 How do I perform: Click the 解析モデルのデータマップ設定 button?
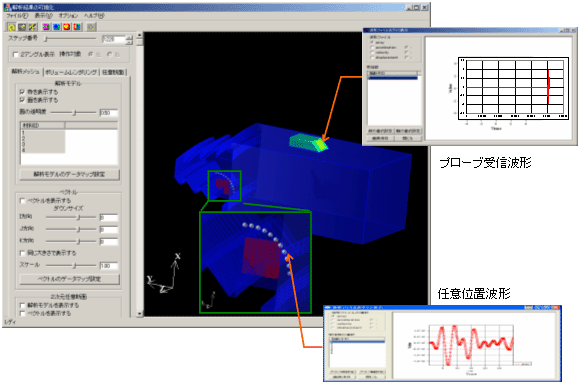pyautogui.click(x=70, y=174)
